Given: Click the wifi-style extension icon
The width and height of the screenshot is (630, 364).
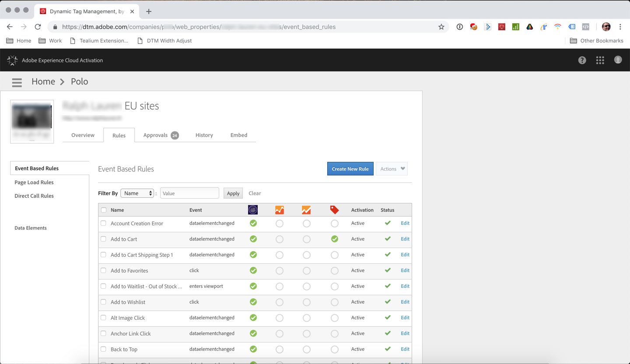Looking at the screenshot, I should click(557, 27).
